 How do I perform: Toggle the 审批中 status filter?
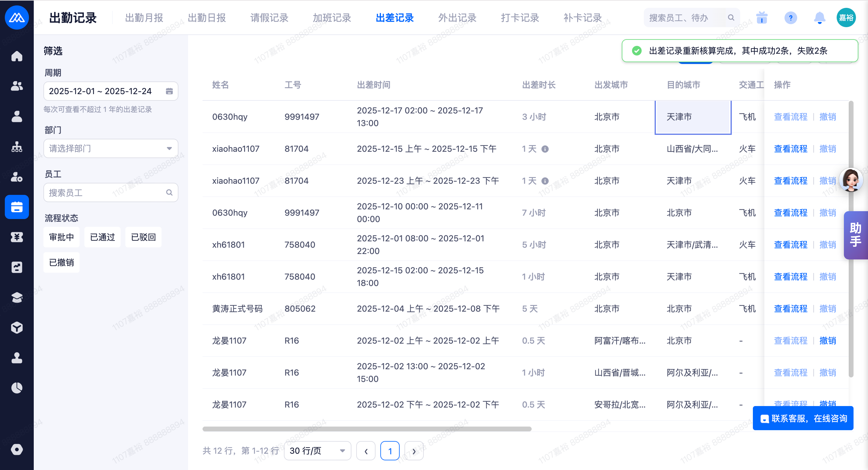[61, 237]
